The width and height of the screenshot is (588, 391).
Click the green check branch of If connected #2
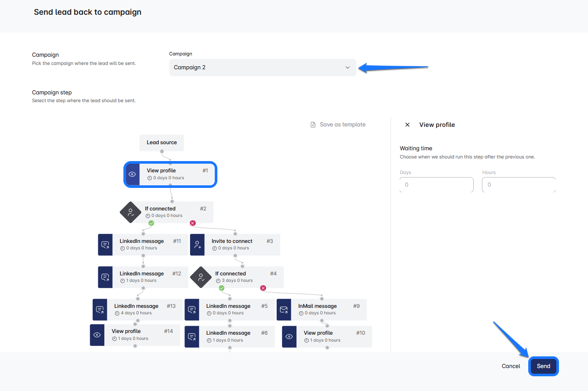151,223
